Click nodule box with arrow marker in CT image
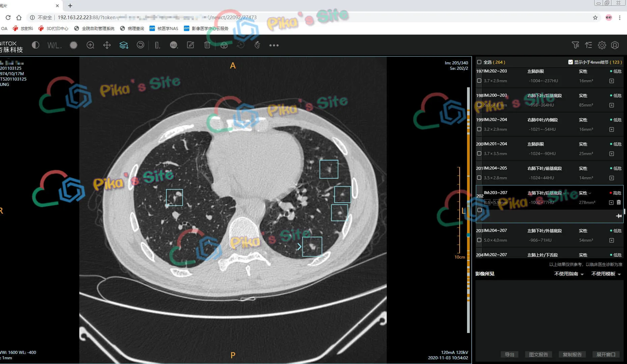Screen dimensions: 627x364 coord(312,247)
